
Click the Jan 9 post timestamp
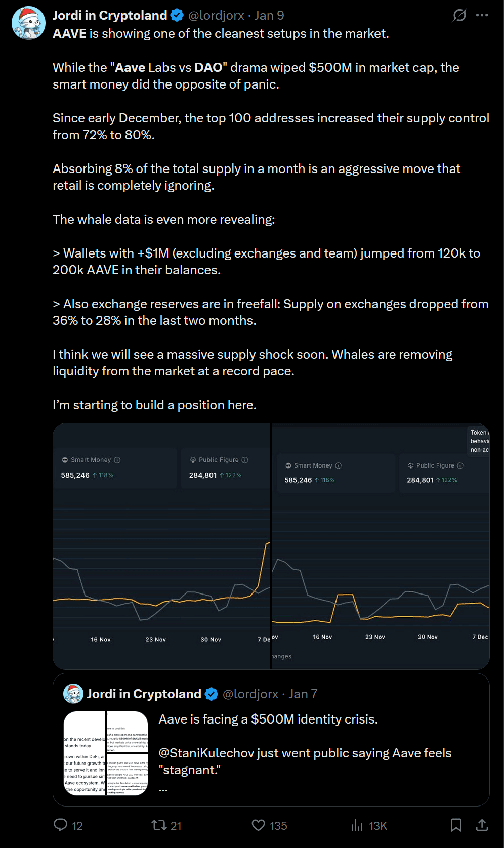(x=269, y=16)
